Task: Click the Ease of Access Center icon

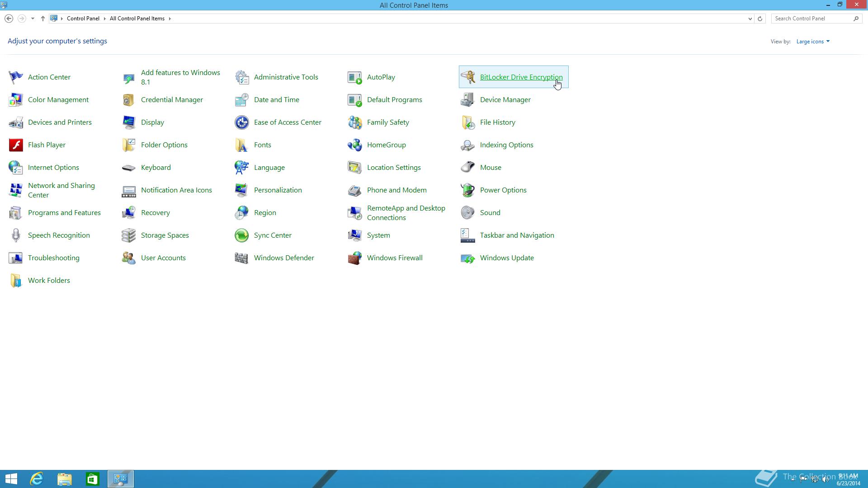Action: pos(242,122)
